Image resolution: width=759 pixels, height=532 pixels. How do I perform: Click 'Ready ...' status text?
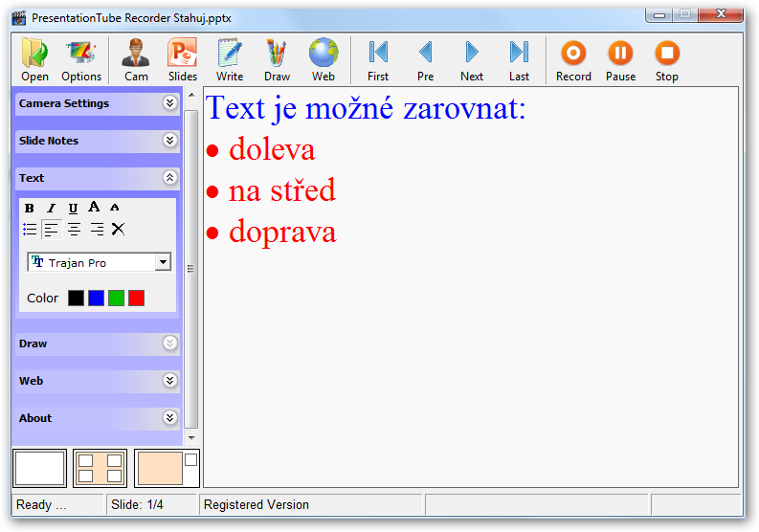41,505
